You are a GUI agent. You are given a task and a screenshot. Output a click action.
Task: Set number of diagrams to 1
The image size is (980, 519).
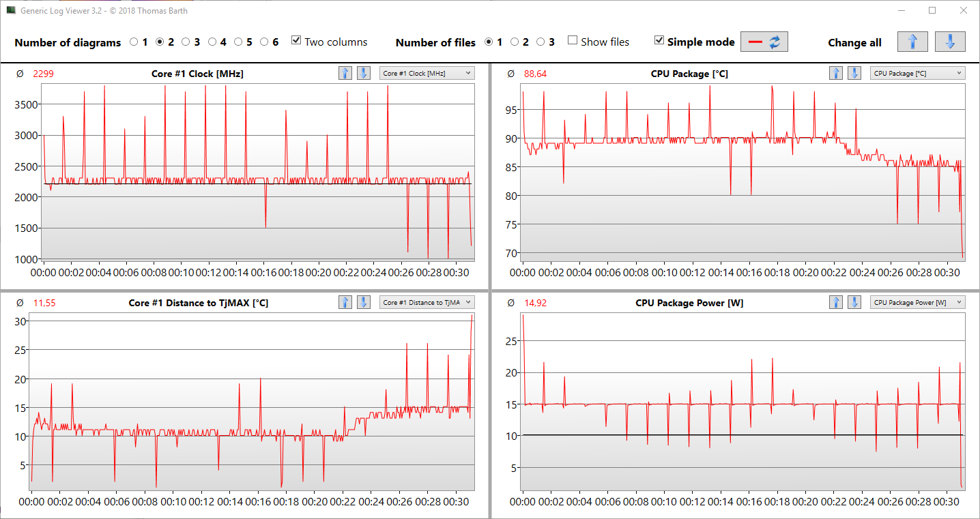[134, 42]
